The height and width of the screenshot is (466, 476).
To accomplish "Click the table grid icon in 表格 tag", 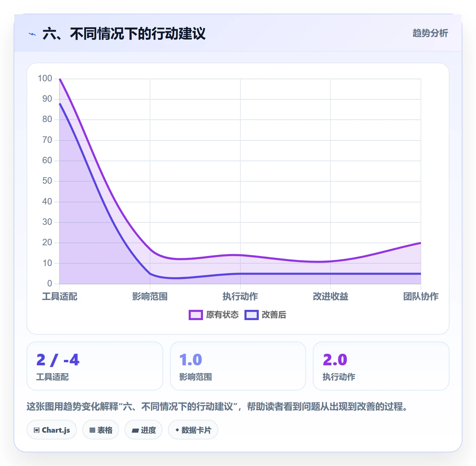I will tap(92, 430).
